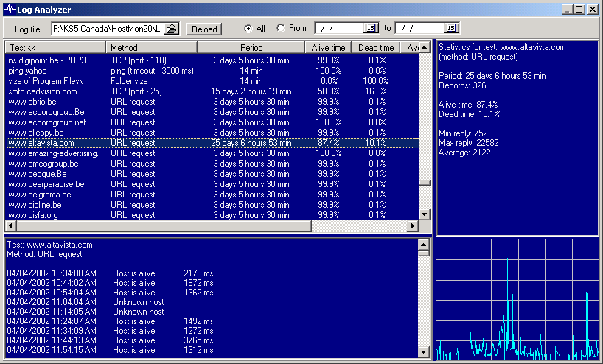The height and width of the screenshot is (364, 603).
Task: Sort by the Dead time column header
Action: (x=376, y=48)
